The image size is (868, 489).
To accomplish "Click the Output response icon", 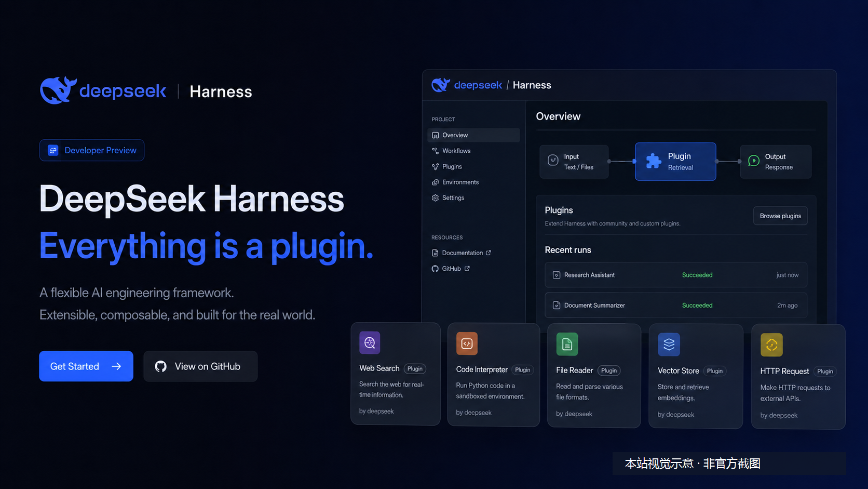I will (754, 161).
